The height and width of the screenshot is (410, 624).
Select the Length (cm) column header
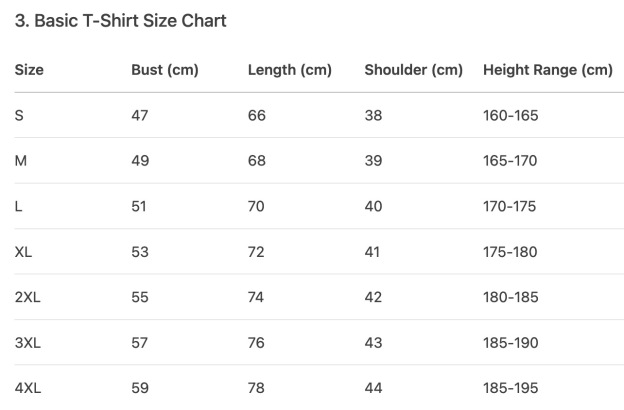pyautogui.click(x=289, y=70)
